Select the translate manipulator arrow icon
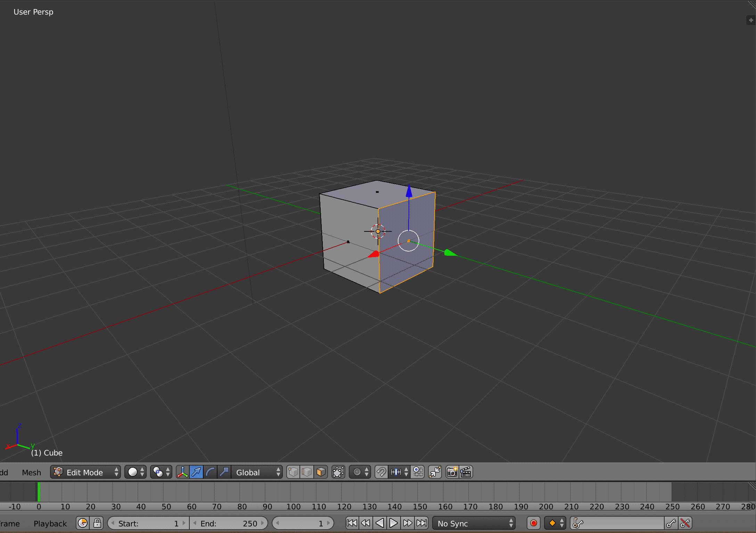Screen dimensions: 756x533 pyautogui.click(x=196, y=472)
